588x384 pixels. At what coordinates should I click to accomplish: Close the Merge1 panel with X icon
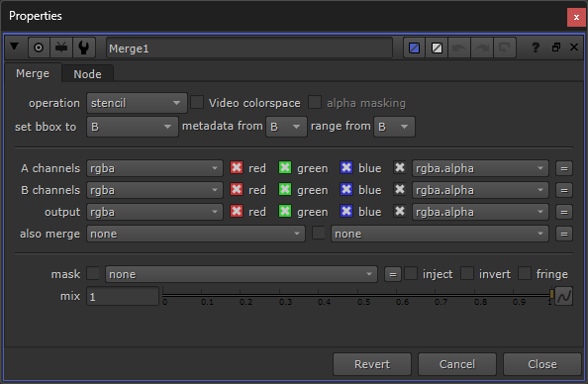pos(574,48)
